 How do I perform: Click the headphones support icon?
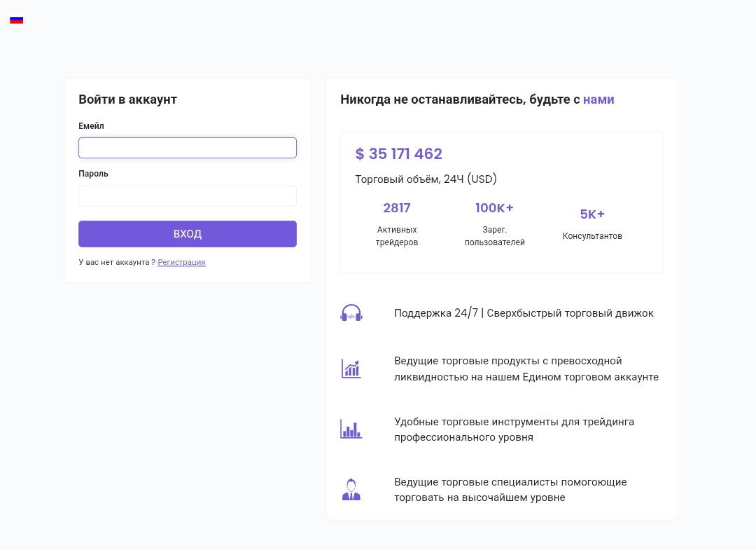351,313
